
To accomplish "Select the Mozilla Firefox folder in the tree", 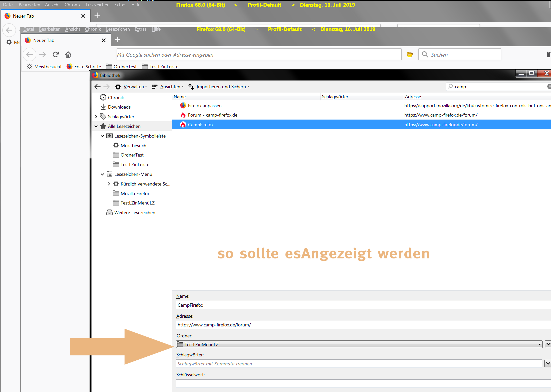I will [x=131, y=194].
